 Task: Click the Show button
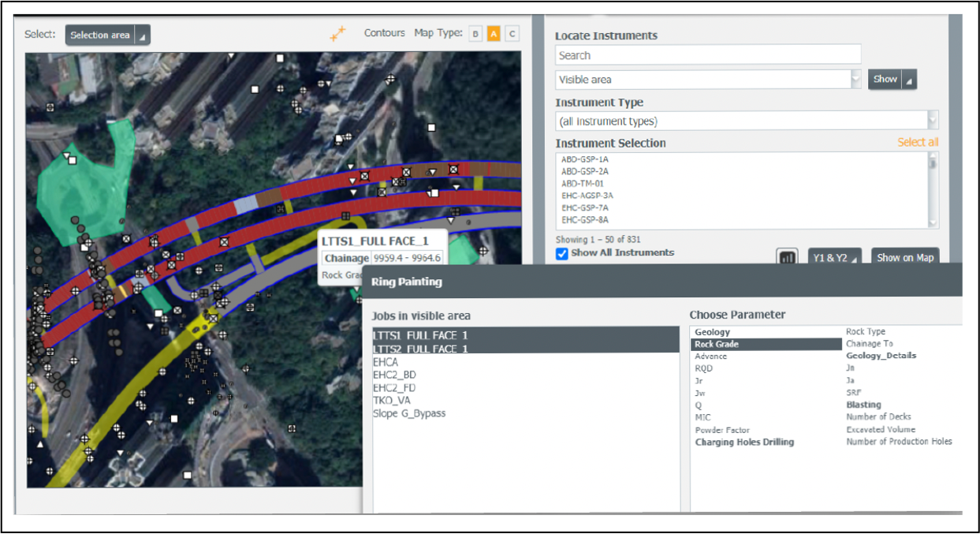click(892, 79)
